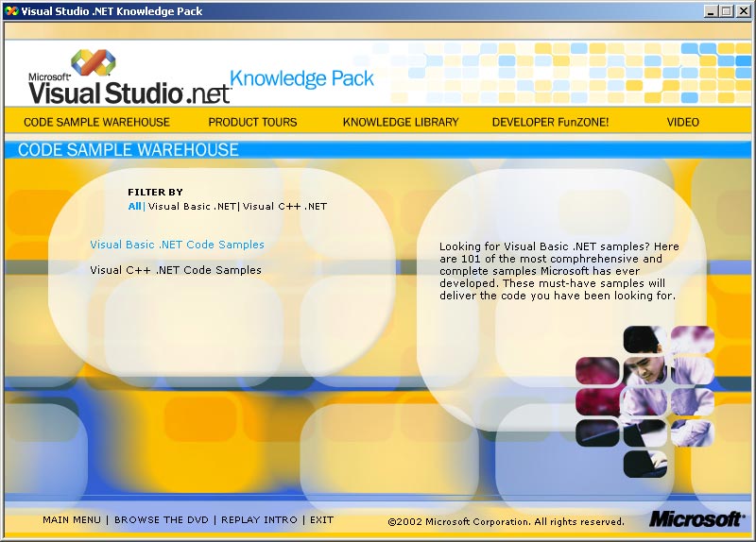Click the 'Looking for Visual Basic .NET samples?' description
This screenshot has height=542, width=756.
(558, 271)
